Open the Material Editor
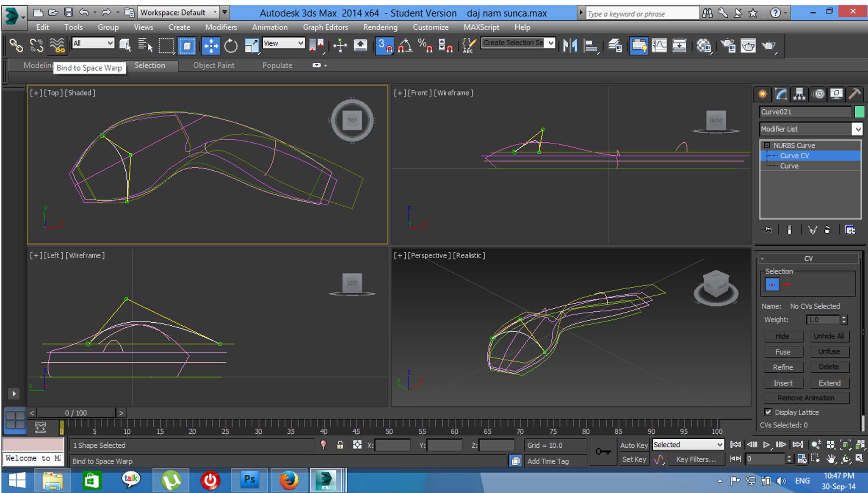 tap(704, 45)
